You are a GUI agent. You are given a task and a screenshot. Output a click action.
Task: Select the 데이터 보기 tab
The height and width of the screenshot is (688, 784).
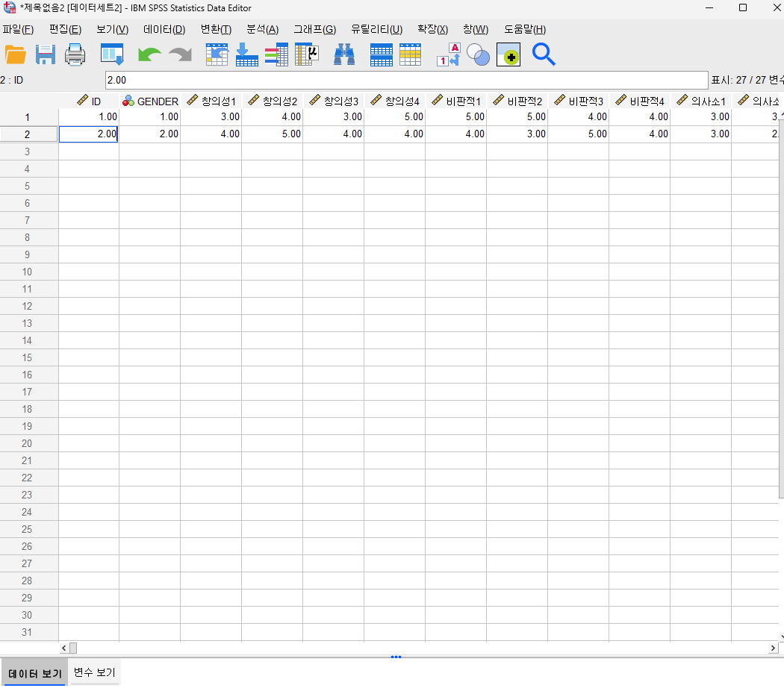tap(35, 673)
